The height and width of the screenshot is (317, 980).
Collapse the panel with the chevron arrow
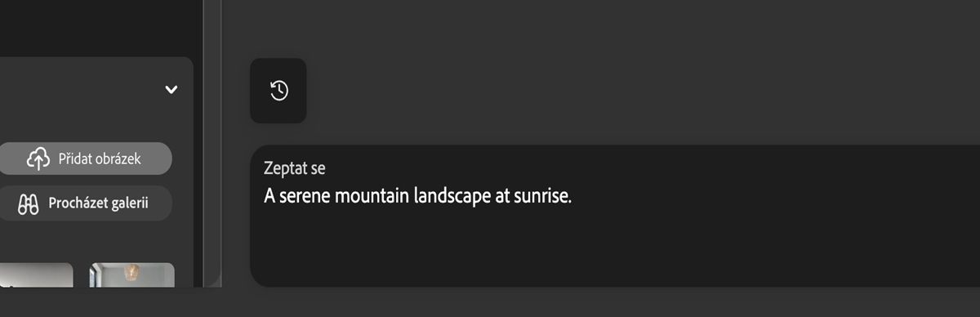coord(171,89)
